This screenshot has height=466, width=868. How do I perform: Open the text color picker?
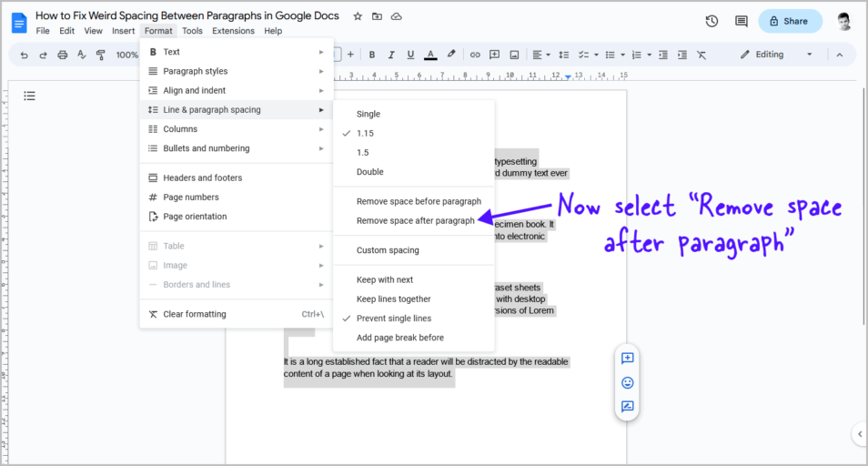430,55
